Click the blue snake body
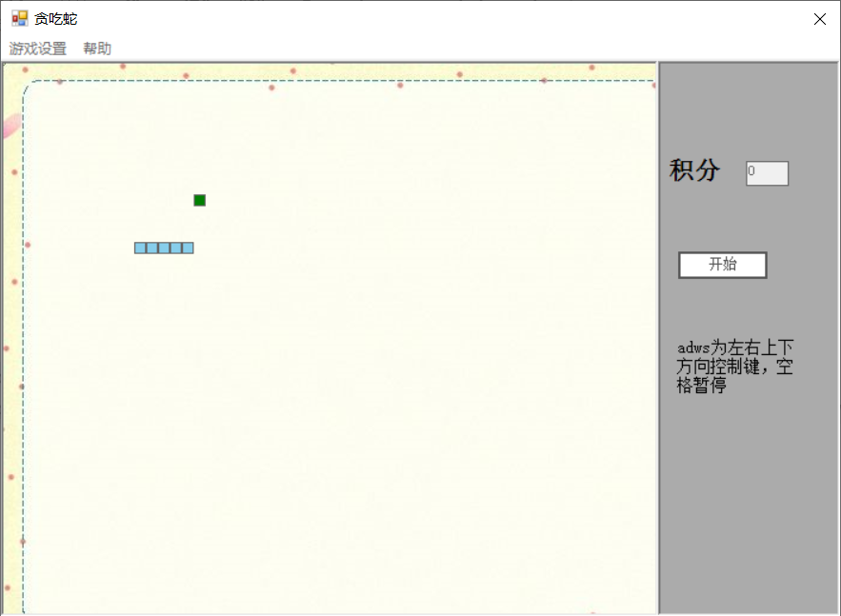 click(x=164, y=248)
